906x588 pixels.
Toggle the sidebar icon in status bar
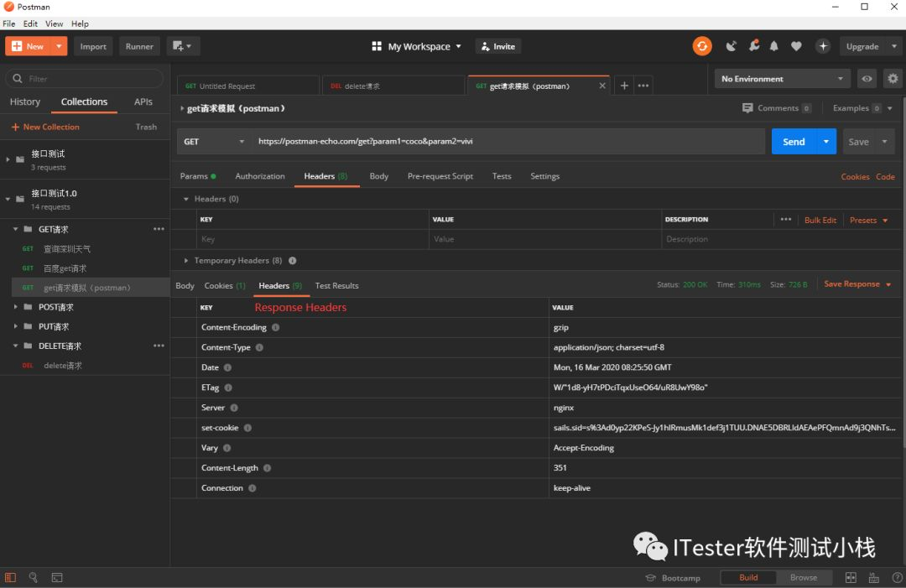pyautogui.click(x=10, y=577)
